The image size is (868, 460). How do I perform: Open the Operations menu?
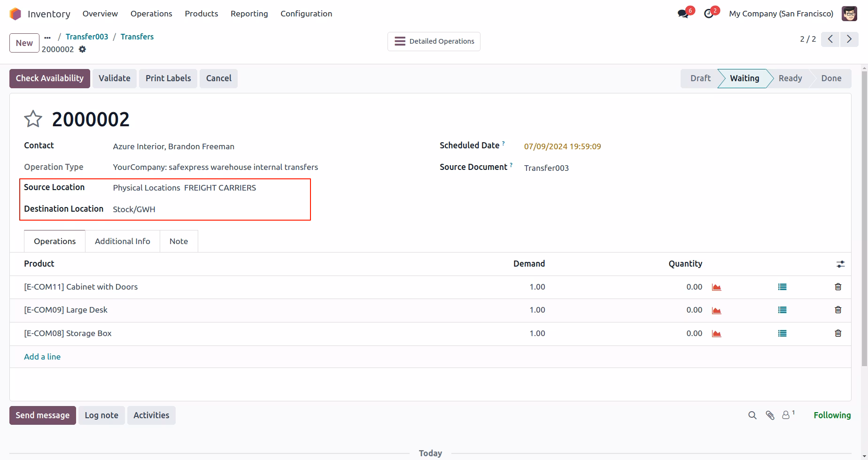coord(151,14)
